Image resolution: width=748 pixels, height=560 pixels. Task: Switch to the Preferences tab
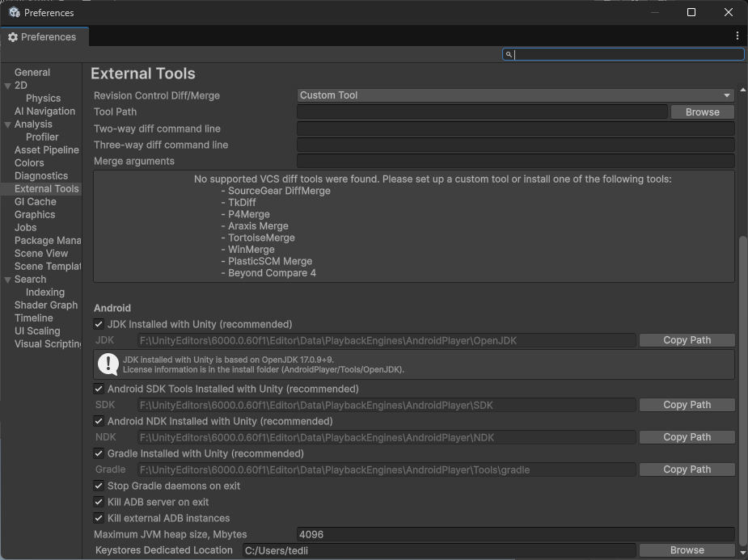[44, 36]
